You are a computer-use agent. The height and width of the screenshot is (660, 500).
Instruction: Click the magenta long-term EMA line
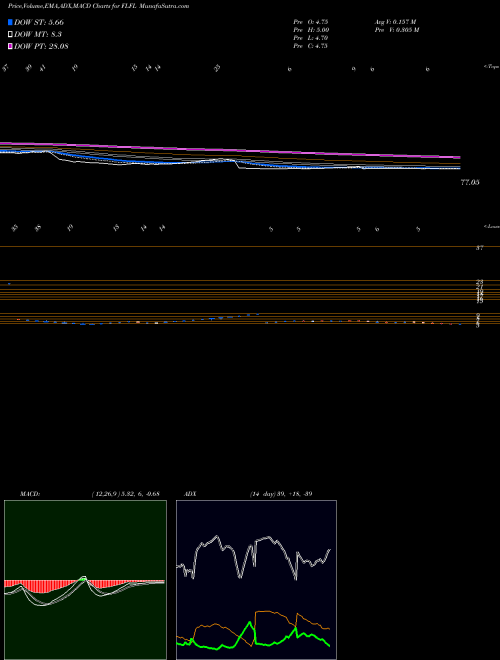point(230,150)
